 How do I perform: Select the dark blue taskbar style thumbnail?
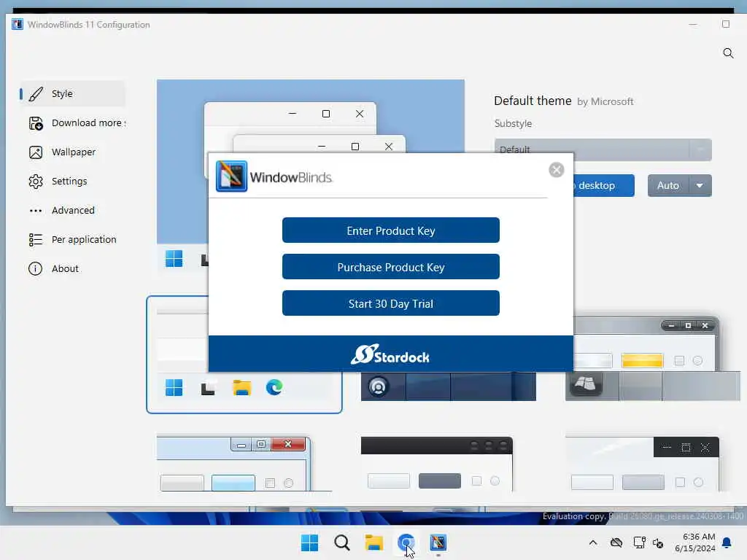pos(449,386)
